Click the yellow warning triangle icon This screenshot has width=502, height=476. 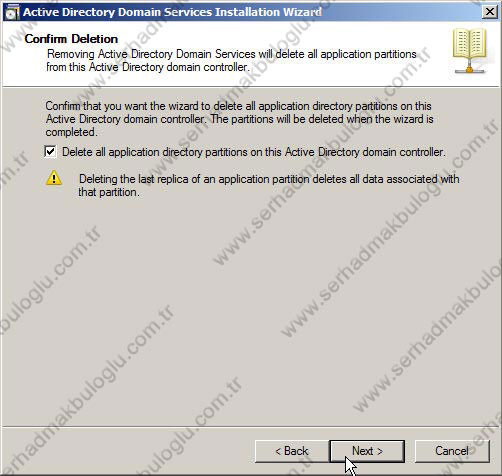coord(54,178)
